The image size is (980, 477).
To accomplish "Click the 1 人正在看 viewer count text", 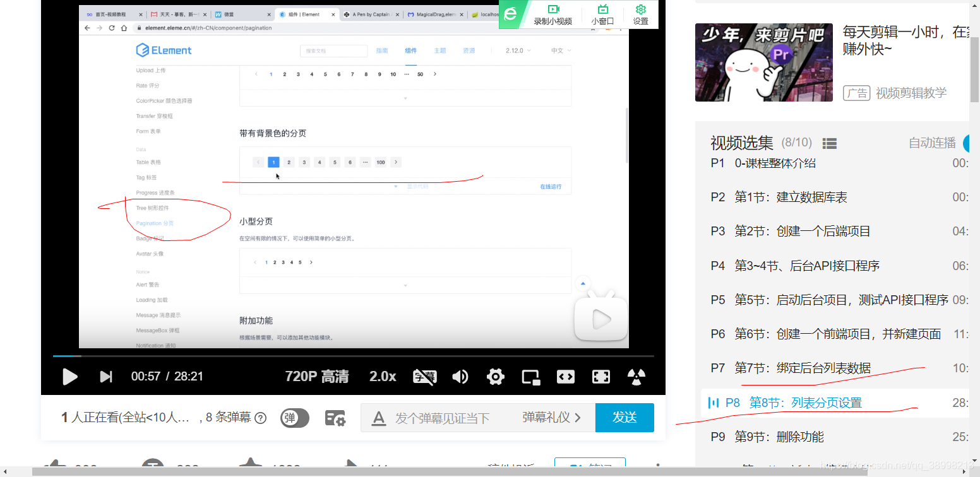I will (x=125, y=418).
